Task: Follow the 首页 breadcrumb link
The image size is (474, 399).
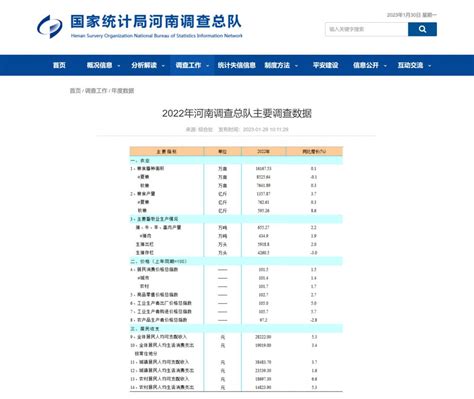Action: pos(75,91)
